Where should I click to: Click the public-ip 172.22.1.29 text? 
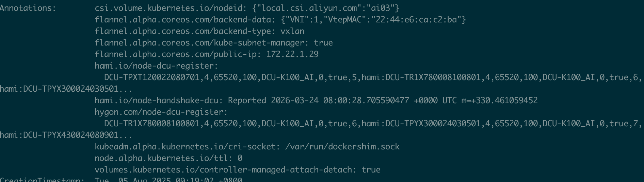point(292,54)
